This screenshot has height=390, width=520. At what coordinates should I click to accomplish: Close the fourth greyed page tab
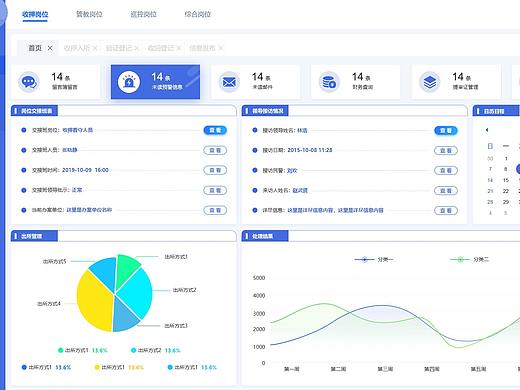179,48
